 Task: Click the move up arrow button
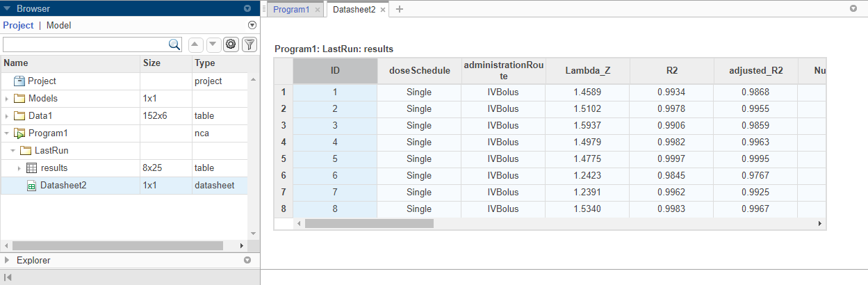coord(196,44)
